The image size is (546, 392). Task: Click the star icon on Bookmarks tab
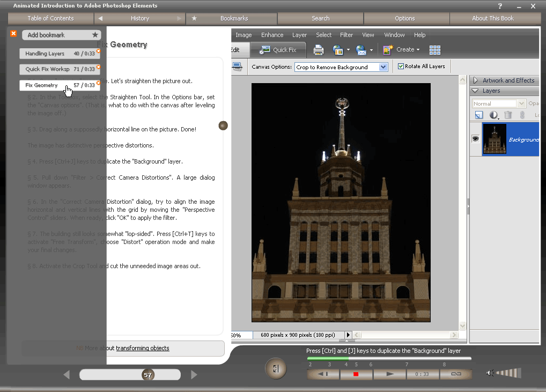[194, 18]
